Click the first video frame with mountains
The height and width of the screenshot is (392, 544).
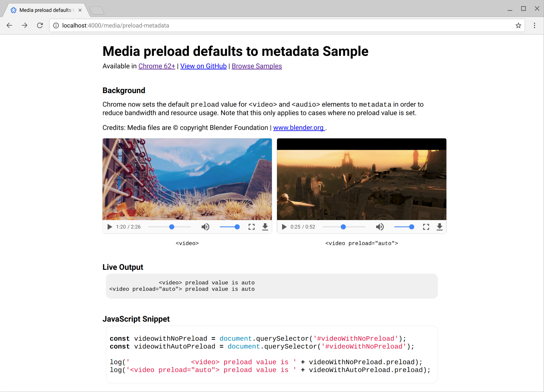[x=187, y=179]
